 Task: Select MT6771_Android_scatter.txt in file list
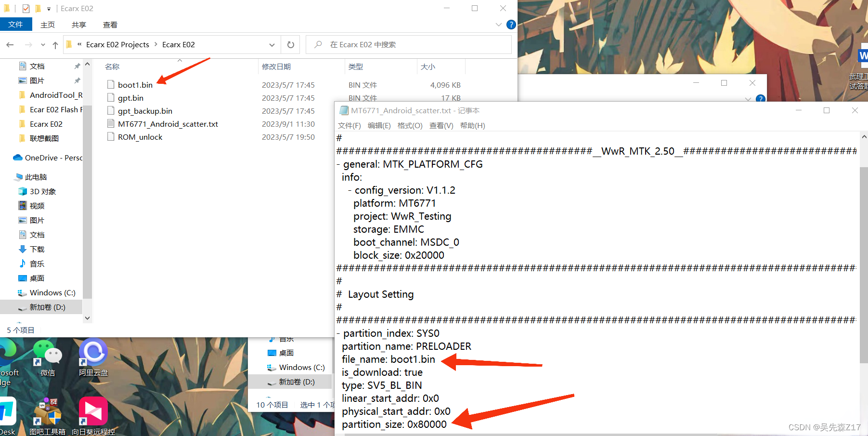coord(168,124)
